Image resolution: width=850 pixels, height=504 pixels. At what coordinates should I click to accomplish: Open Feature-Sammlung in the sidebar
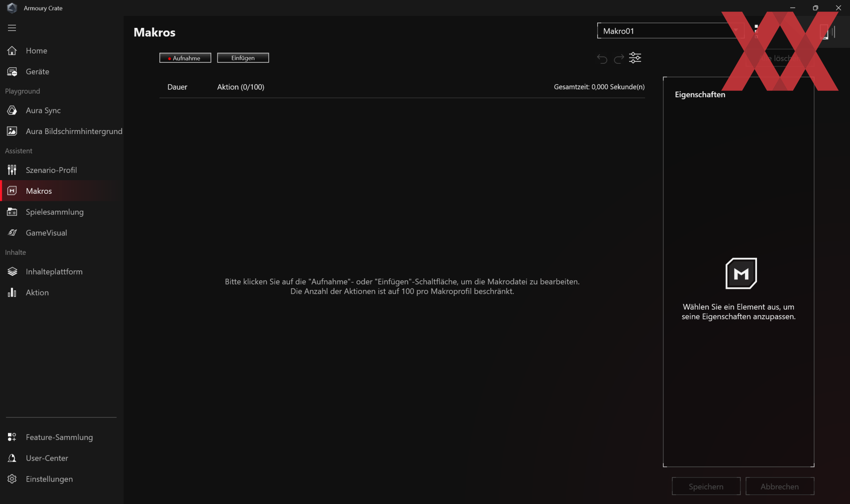pyautogui.click(x=62, y=437)
